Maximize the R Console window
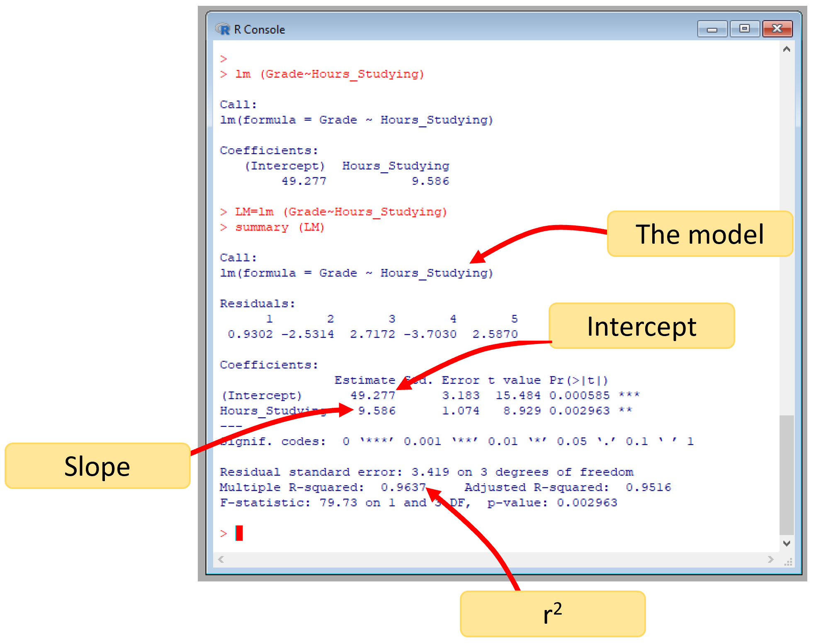Screen dimensions: 816x644 pos(744,29)
